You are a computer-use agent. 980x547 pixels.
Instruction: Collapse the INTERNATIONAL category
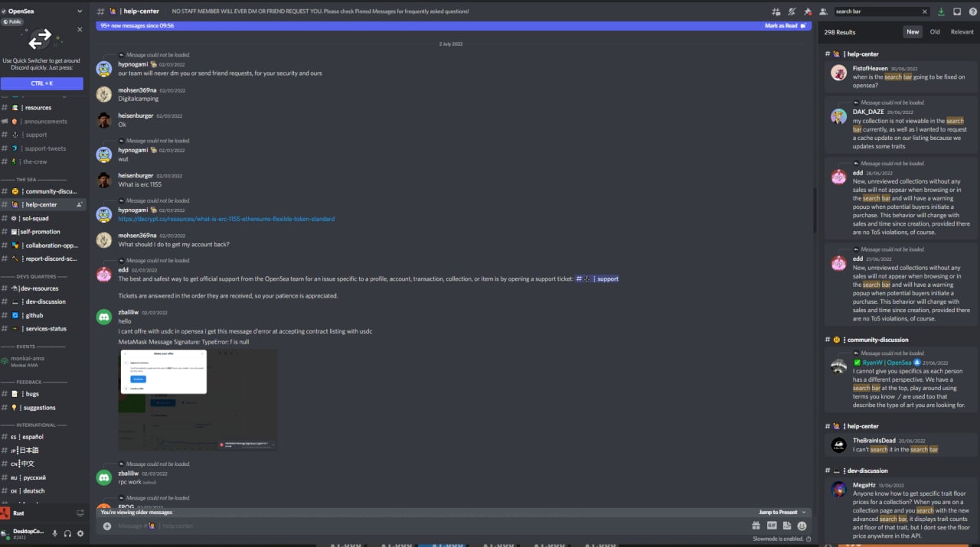tap(35, 425)
